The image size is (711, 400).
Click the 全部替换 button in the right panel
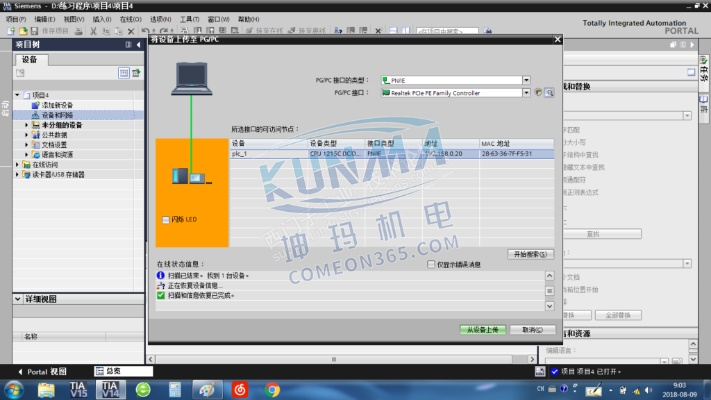618,315
